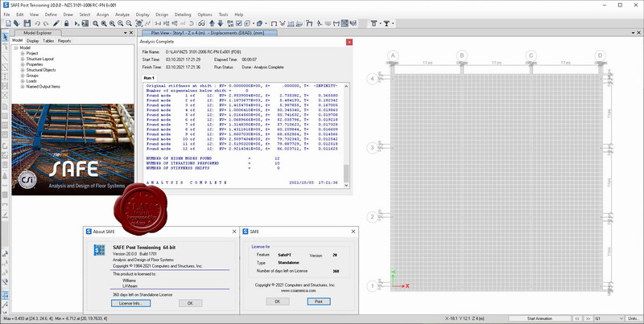Click the Start Animation button

pos(539,318)
